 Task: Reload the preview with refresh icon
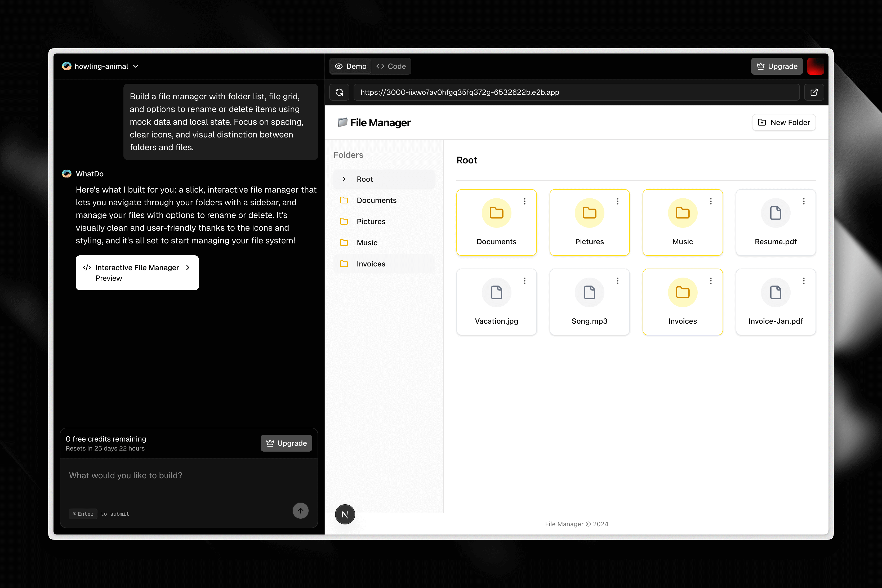(339, 92)
